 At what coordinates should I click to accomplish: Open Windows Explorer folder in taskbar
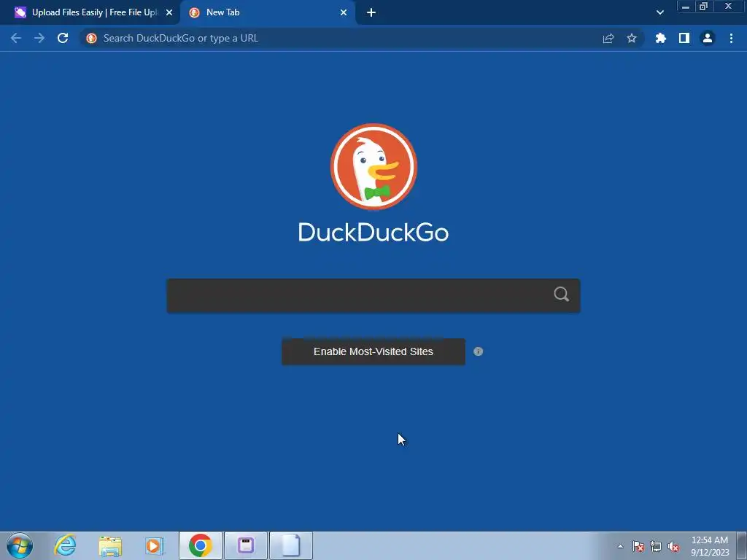110,545
